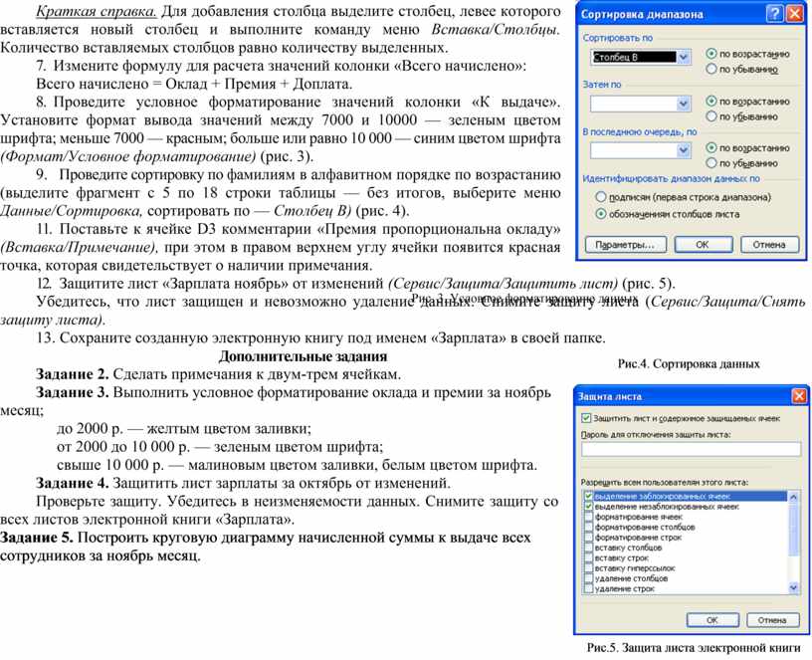Click Отмена in the Защита листа dialog

click(x=772, y=619)
